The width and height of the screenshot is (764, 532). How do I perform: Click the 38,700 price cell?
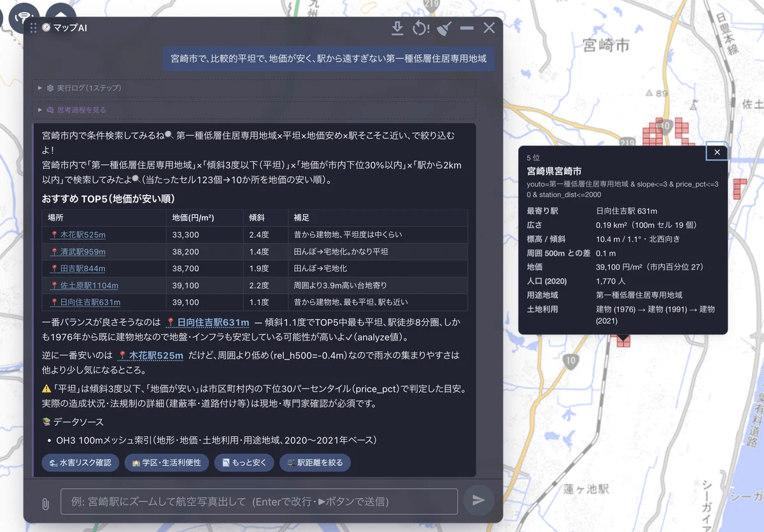tap(205, 269)
